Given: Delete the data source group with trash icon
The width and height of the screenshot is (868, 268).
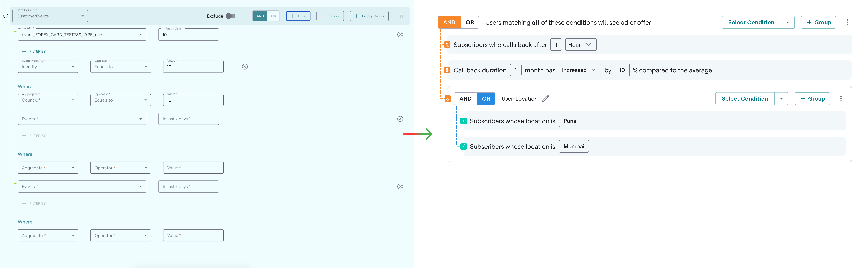Looking at the screenshot, I should pyautogui.click(x=401, y=16).
